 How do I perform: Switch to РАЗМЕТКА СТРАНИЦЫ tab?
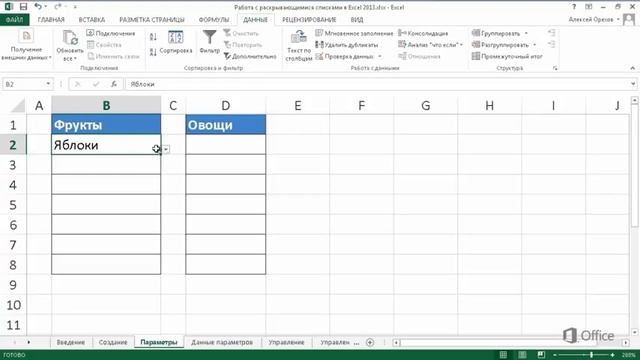tap(152, 20)
